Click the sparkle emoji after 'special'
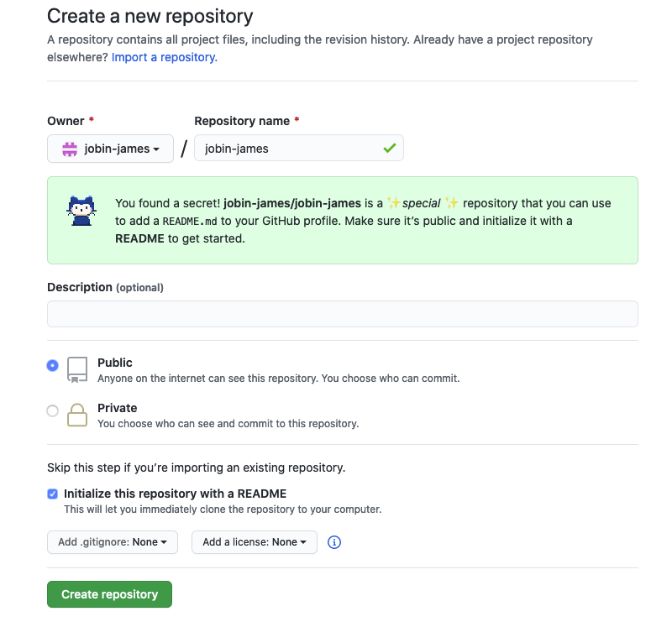 point(451,202)
